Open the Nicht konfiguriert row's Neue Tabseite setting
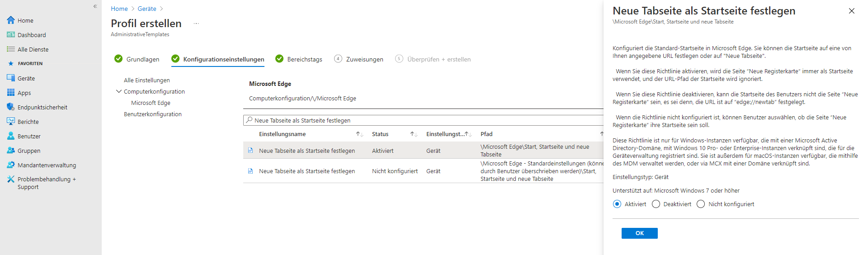868x255 pixels. (307, 171)
